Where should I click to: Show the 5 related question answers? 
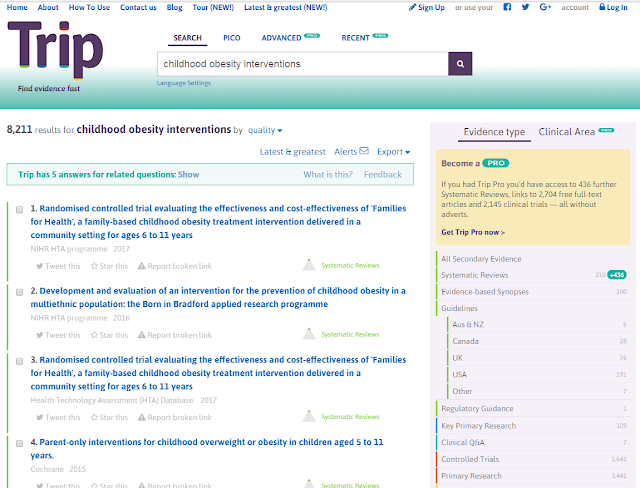coord(189,174)
